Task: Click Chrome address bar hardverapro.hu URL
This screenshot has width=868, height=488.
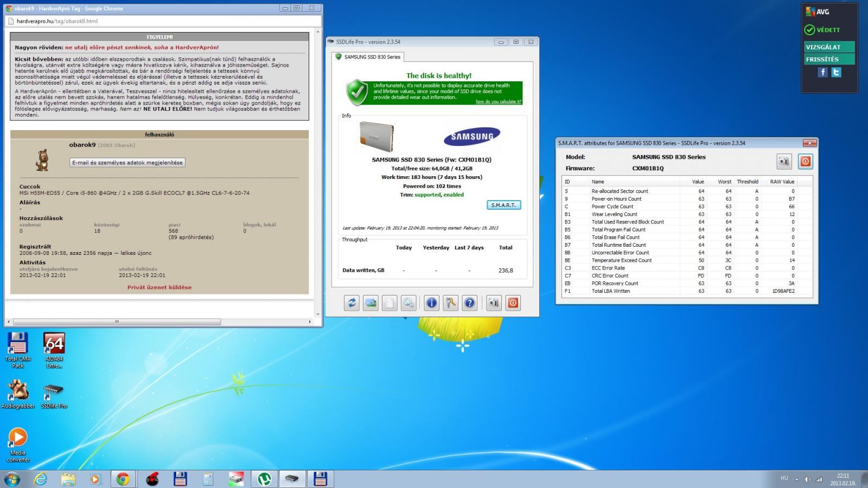Action: coord(57,21)
